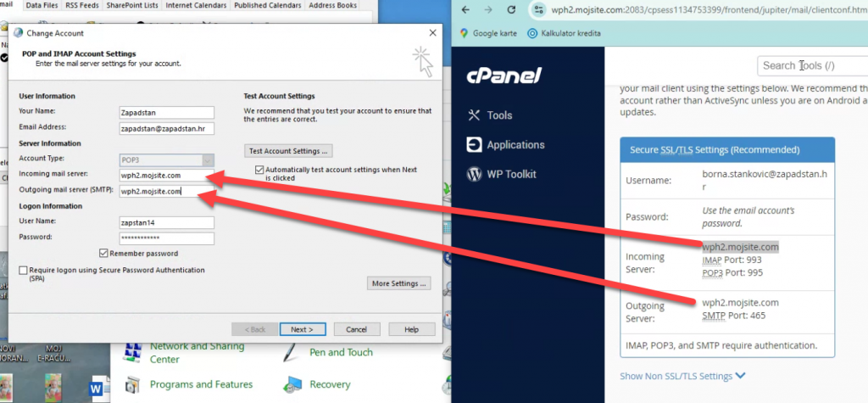Open Recovery in Control Panel
The width and height of the screenshot is (868, 403).
330,384
